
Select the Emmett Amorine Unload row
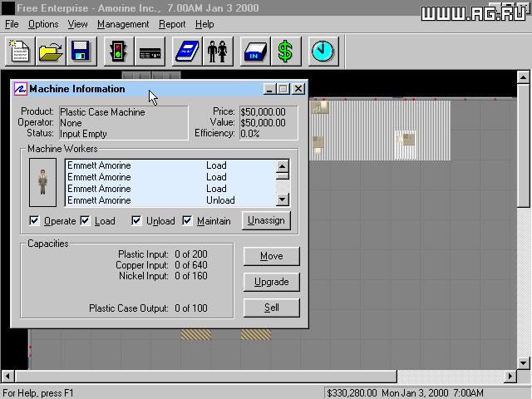[x=170, y=200]
